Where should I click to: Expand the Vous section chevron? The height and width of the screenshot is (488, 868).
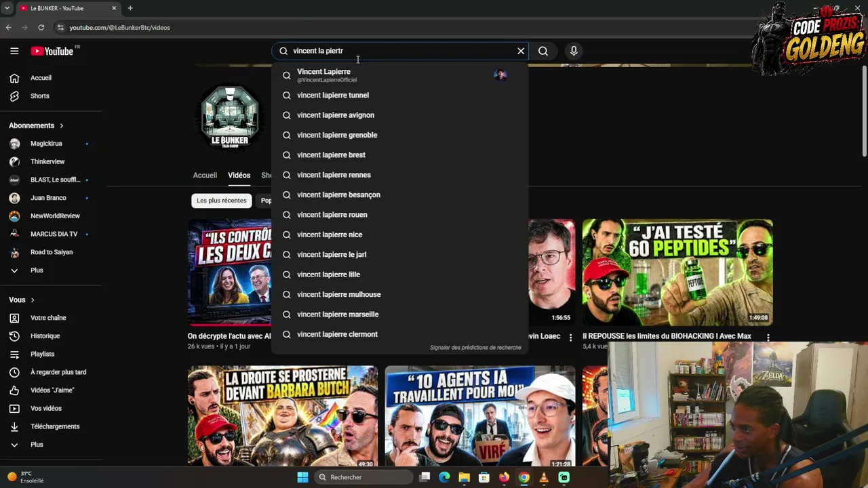(33, 300)
